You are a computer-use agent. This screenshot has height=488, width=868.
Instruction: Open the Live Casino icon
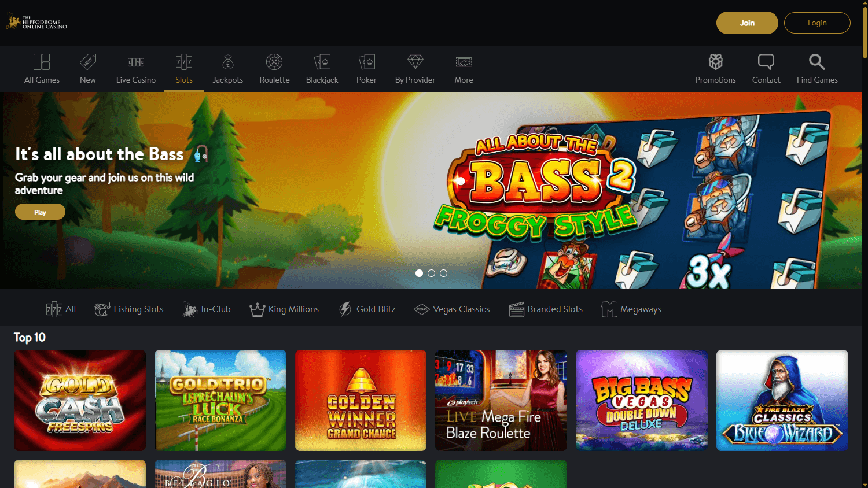point(136,62)
